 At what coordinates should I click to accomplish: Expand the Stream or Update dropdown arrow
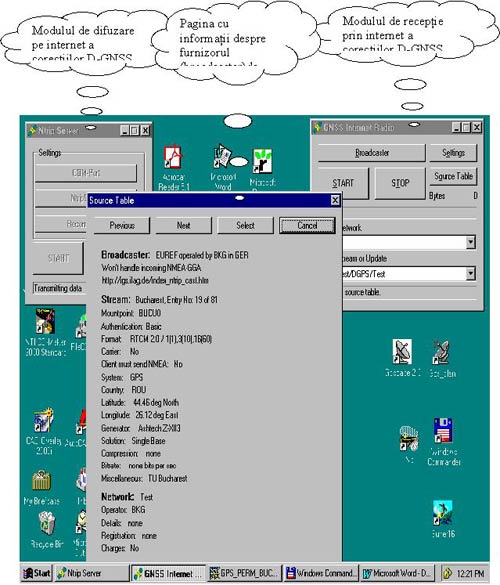pyautogui.click(x=471, y=273)
